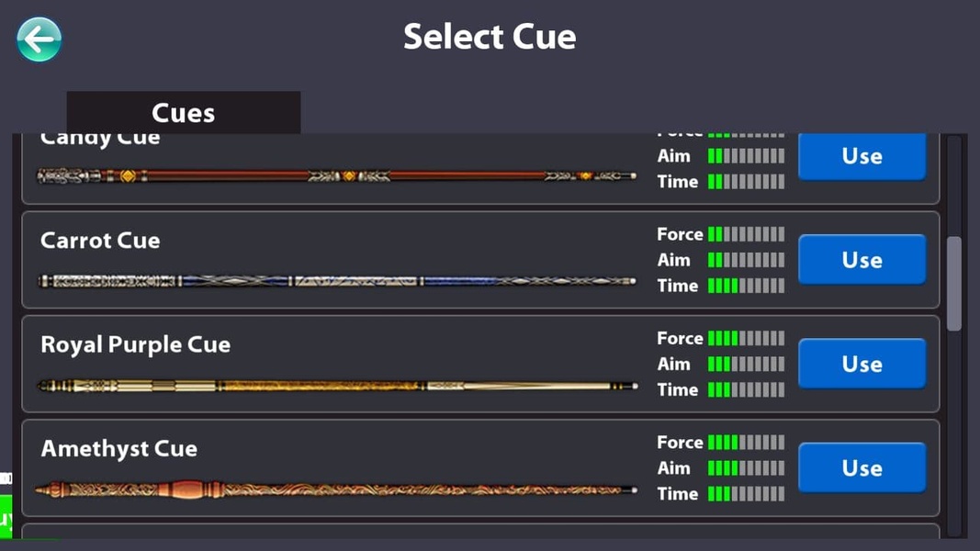Click the Candy Cue Aim stat bar
Screen dimensions: 980x551
746,155
